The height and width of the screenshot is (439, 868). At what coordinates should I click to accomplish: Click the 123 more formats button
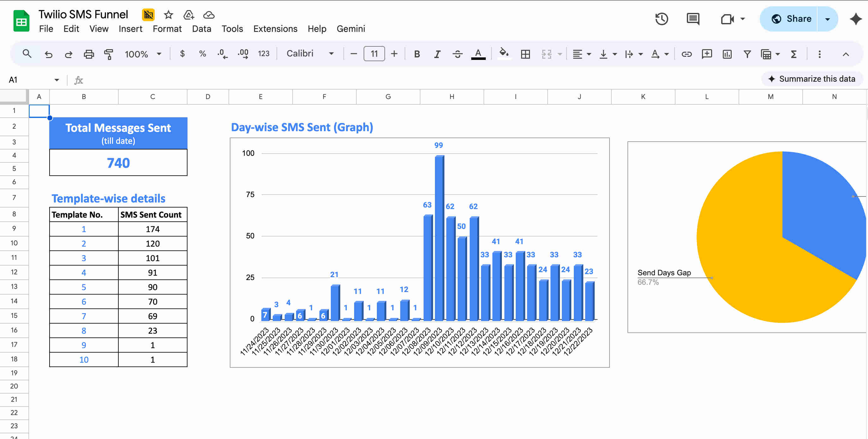[264, 54]
